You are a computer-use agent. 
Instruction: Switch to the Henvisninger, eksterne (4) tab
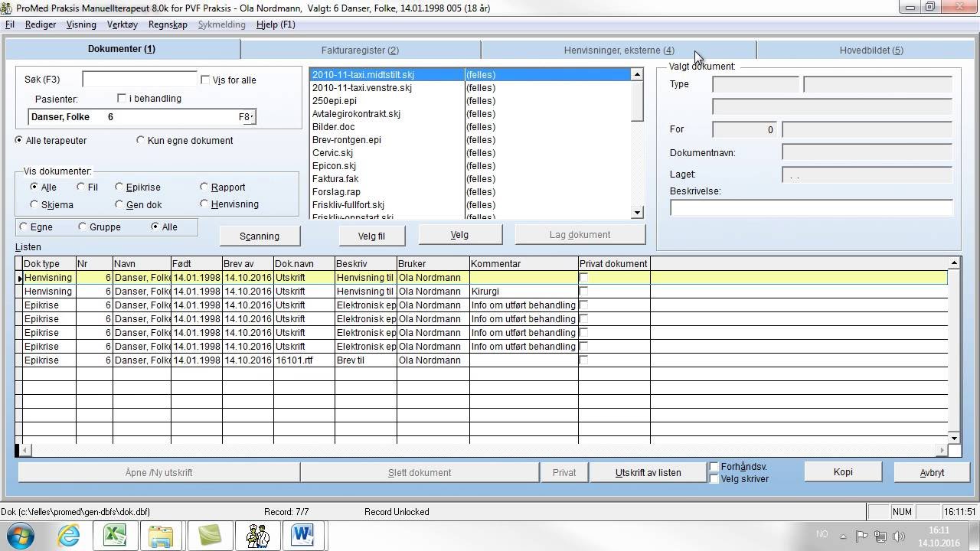(x=619, y=50)
